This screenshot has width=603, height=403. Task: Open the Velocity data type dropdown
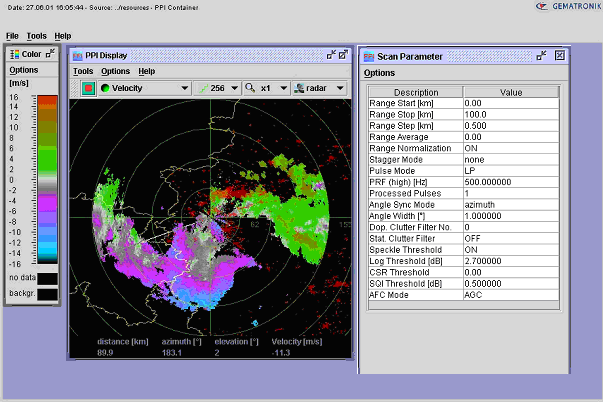click(145, 88)
